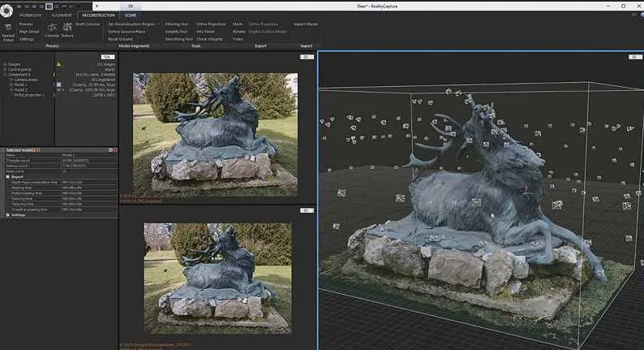The image size is (644, 350).
Task: Select Model 1 in the tree
Action: pyautogui.click(x=20, y=84)
